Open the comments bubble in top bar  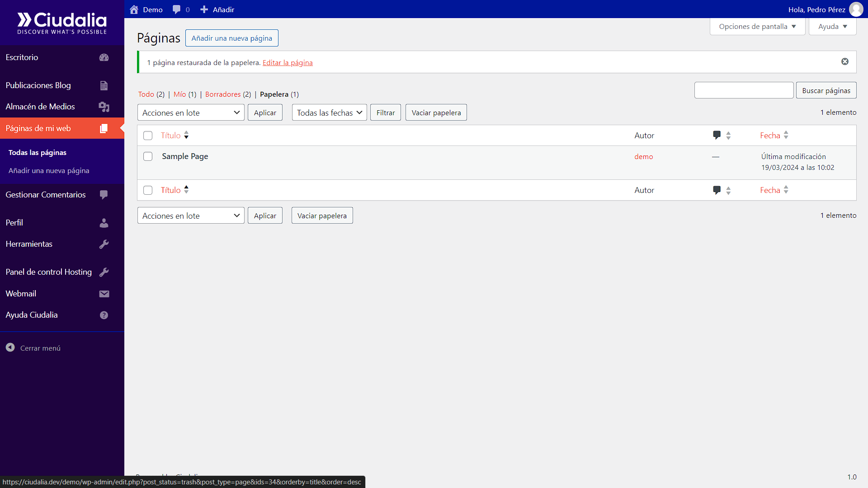[176, 9]
